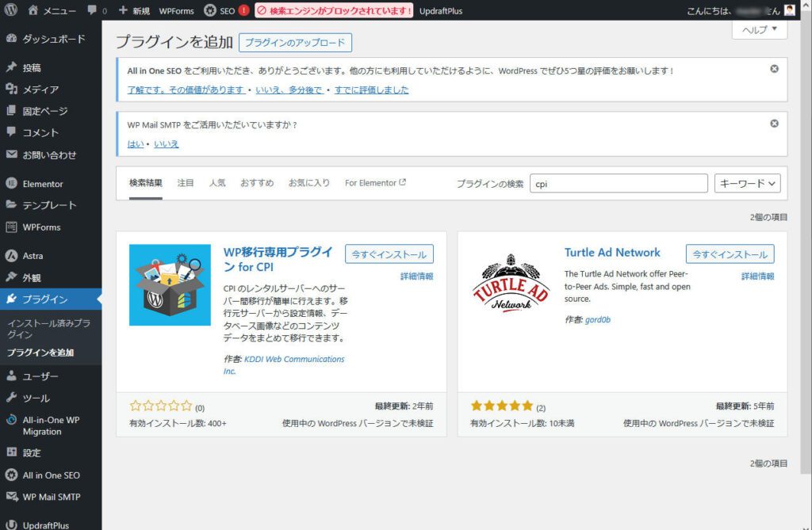
Task: Click the plugin search field containing cpi
Action: click(619, 183)
